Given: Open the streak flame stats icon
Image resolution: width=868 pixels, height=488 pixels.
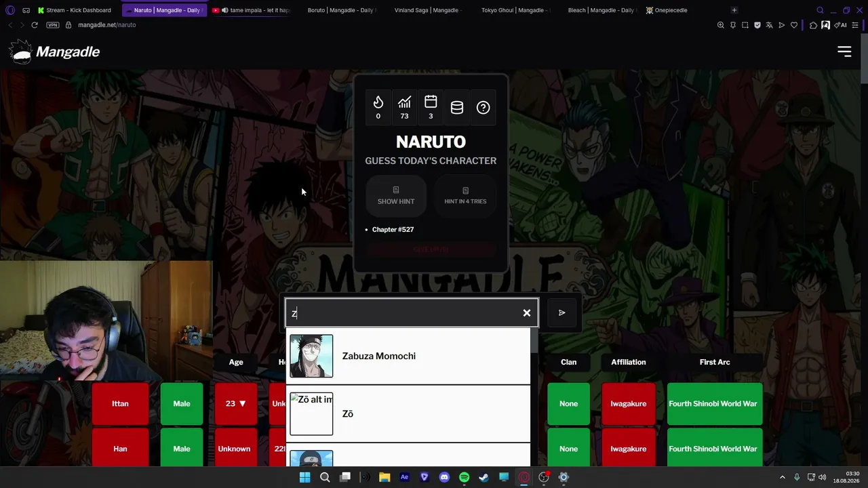Looking at the screenshot, I should (378, 107).
